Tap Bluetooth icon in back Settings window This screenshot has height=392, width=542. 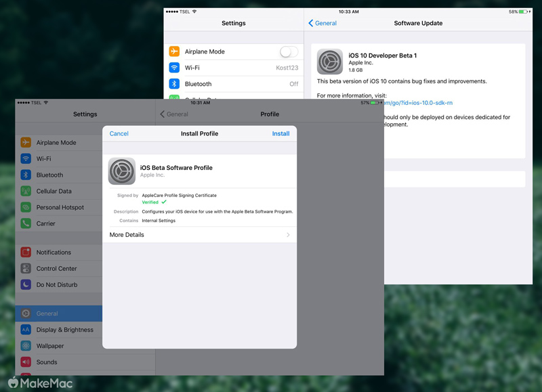[174, 84]
